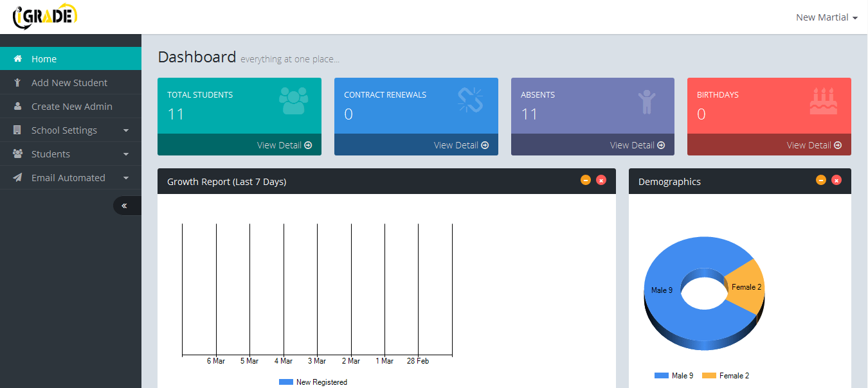Image resolution: width=868 pixels, height=388 pixels.
Task: Click the Absents count 11
Action: tap(529, 114)
